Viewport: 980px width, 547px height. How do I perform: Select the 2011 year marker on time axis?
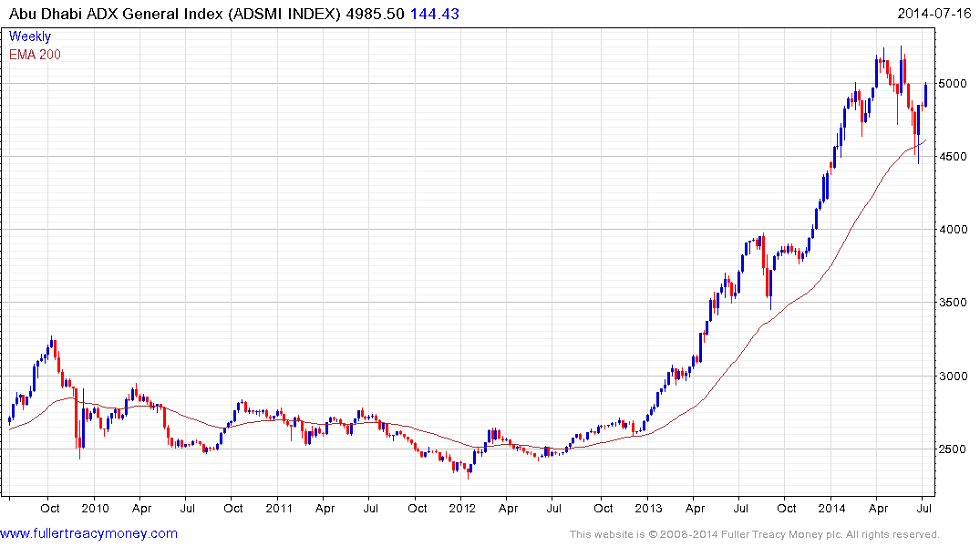278,508
